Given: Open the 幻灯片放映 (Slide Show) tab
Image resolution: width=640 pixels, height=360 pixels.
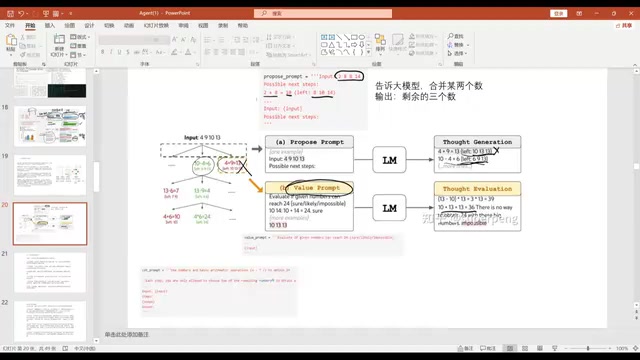Looking at the screenshot, I should coord(156,25).
